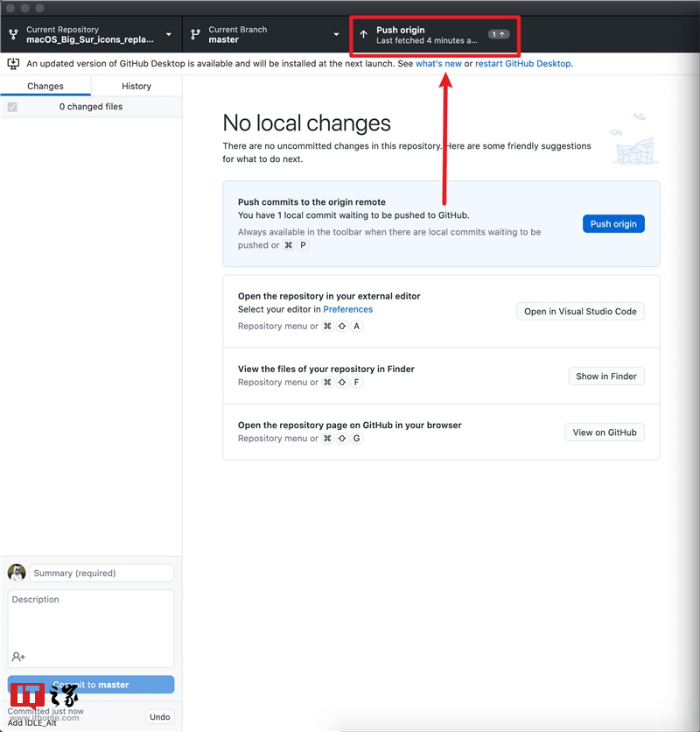Click the macOS_Big_Sur_icons_repla... repository name
Image resolution: width=700 pixels, height=732 pixels.
(90, 39)
